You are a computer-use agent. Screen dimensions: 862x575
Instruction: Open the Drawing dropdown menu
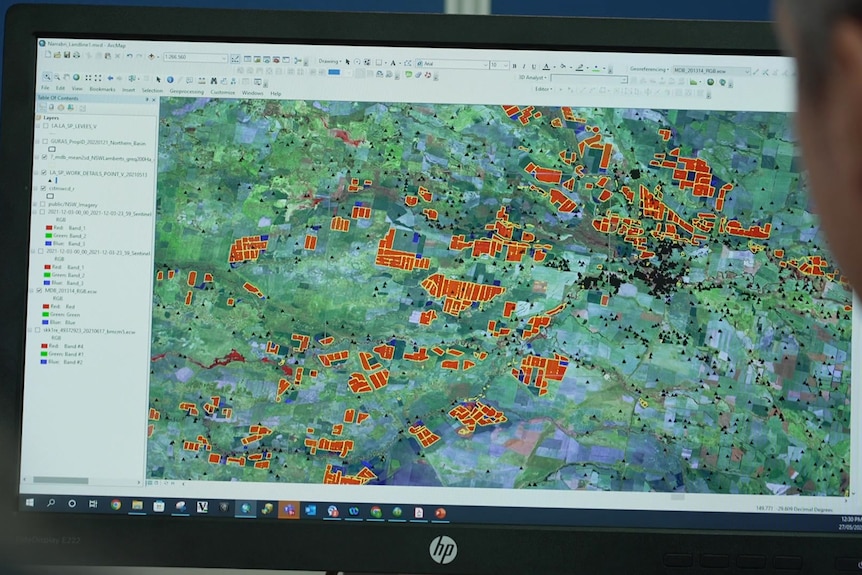pyautogui.click(x=329, y=62)
